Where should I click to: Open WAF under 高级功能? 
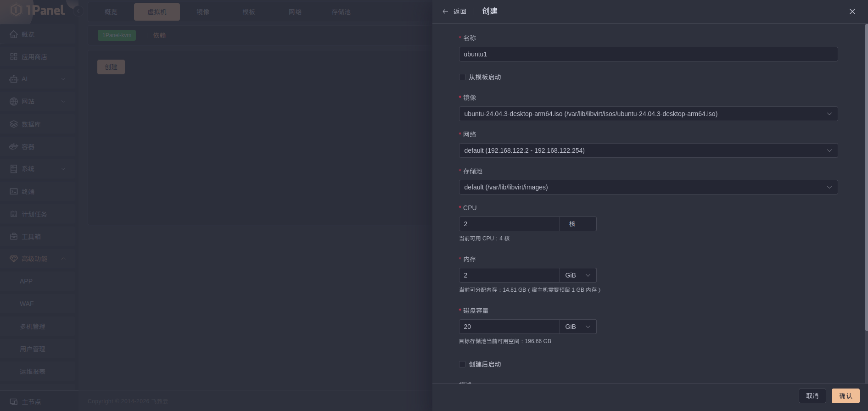point(27,304)
